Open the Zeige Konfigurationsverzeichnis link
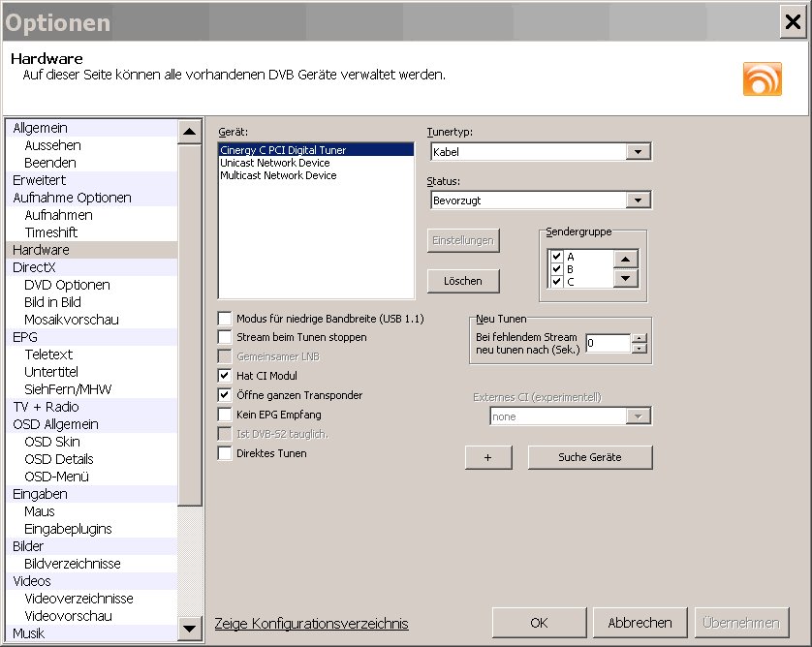Image resolution: width=812 pixels, height=647 pixels. [x=311, y=624]
